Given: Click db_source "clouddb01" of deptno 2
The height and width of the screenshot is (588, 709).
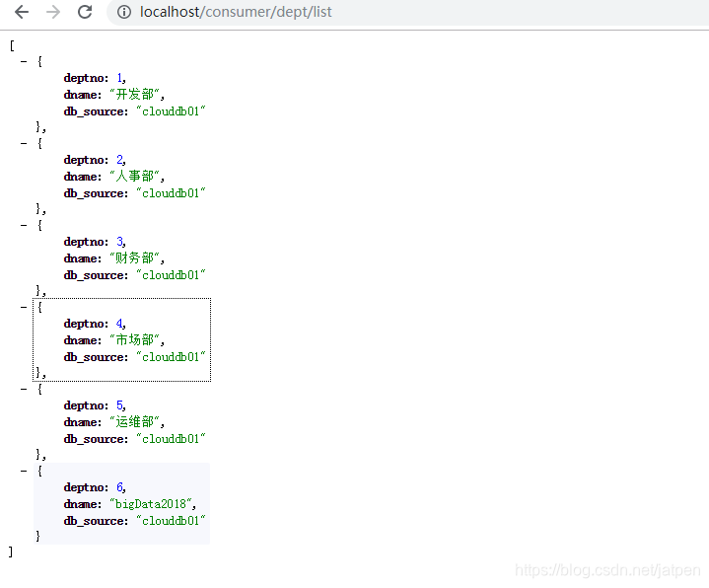Looking at the screenshot, I should (x=171, y=193).
